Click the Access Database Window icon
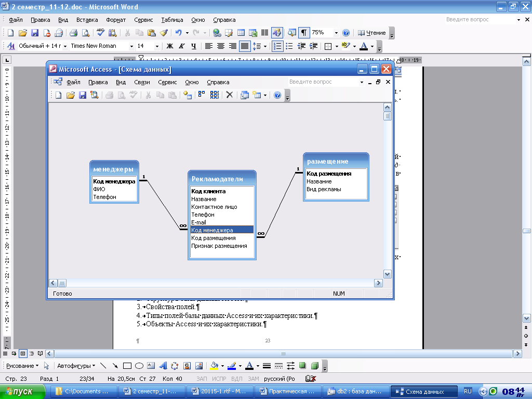Screen dimensions: 532x399 (x=244, y=95)
